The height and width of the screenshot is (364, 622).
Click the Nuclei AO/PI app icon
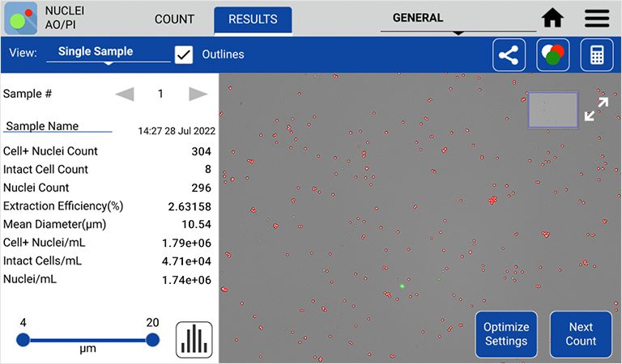click(x=21, y=18)
